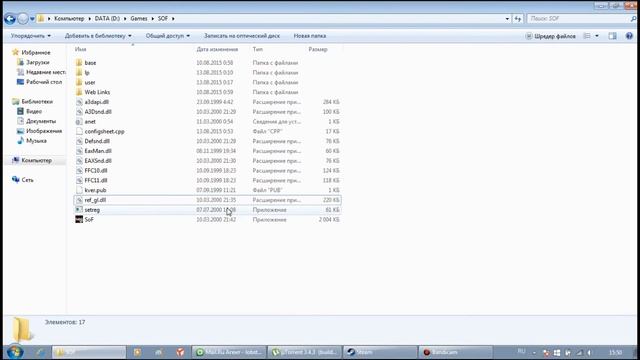Screen dimensions: 640x360
Task: Open Добавить в библиотеку dropdown
Action: tap(98, 36)
